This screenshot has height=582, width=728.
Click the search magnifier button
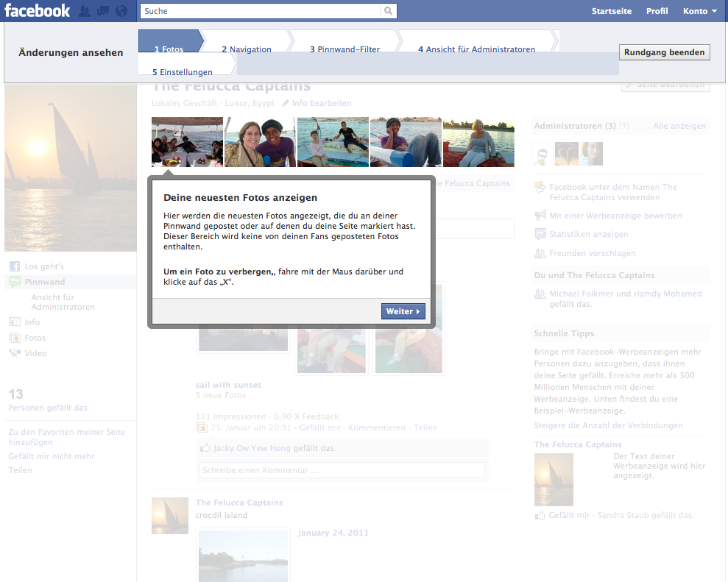click(388, 11)
